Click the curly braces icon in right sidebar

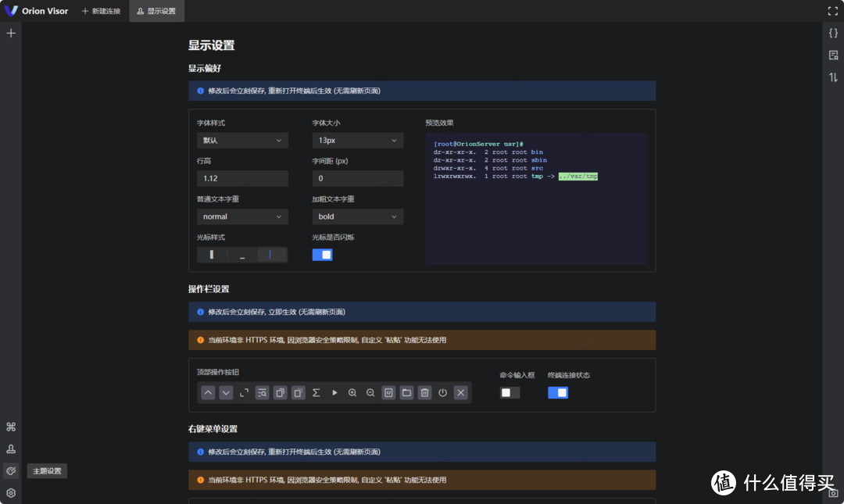[x=832, y=33]
